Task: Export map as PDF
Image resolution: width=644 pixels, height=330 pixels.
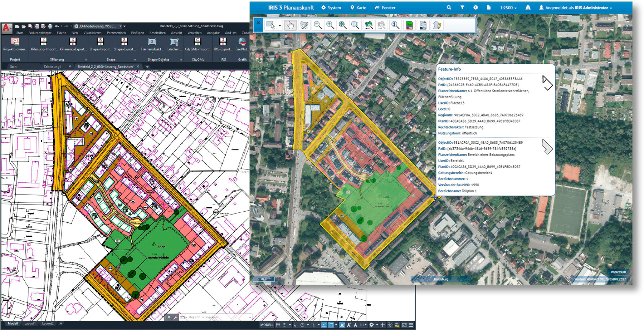Action: coord(409,25)
